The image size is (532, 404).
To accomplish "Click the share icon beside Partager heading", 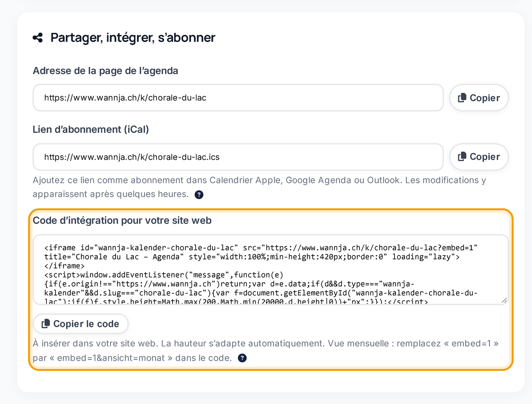I will pos(38,38).
